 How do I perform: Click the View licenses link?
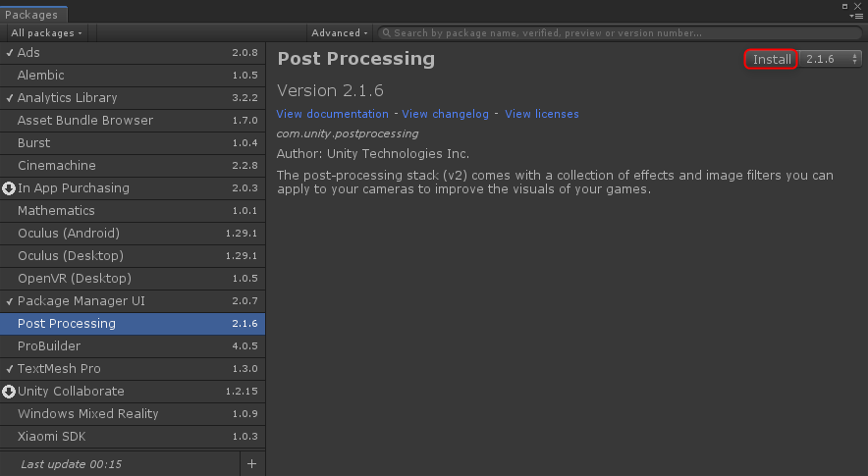[541, 114]
